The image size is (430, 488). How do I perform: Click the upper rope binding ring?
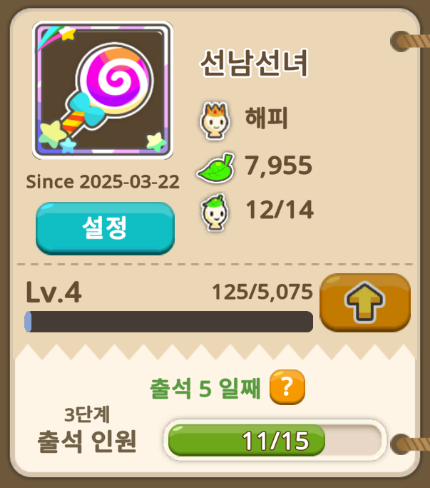402,41
